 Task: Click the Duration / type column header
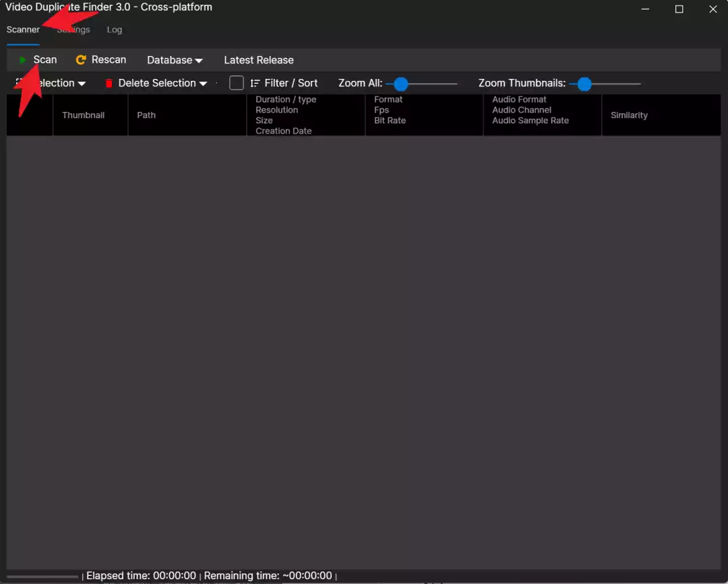click(305, 115)
